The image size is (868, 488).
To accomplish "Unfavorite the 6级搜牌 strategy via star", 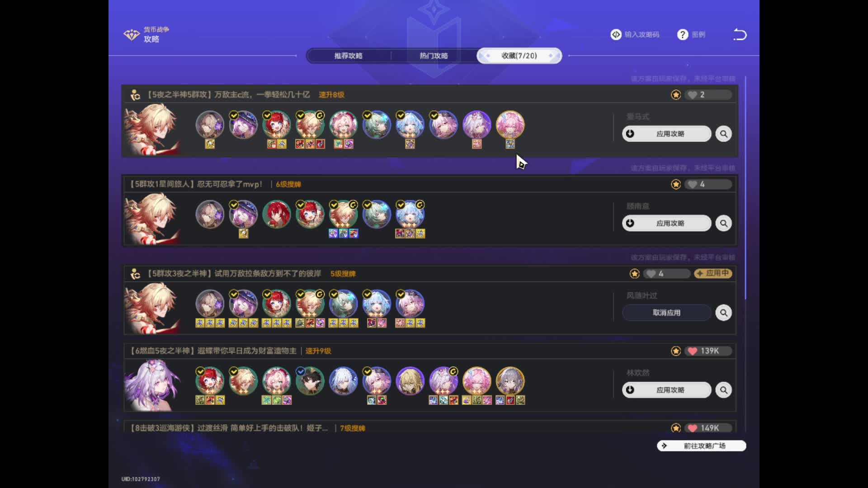I will pyautogui.click(x=676, y=184).
